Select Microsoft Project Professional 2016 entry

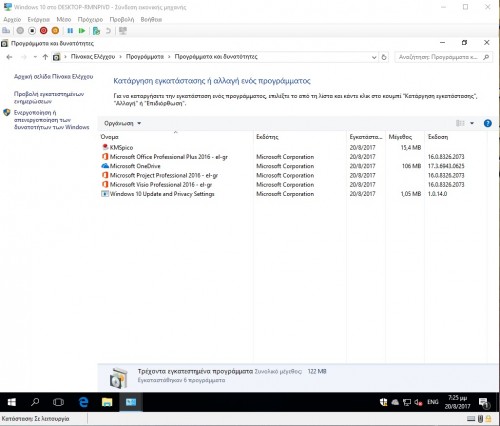tap(164, 175)
